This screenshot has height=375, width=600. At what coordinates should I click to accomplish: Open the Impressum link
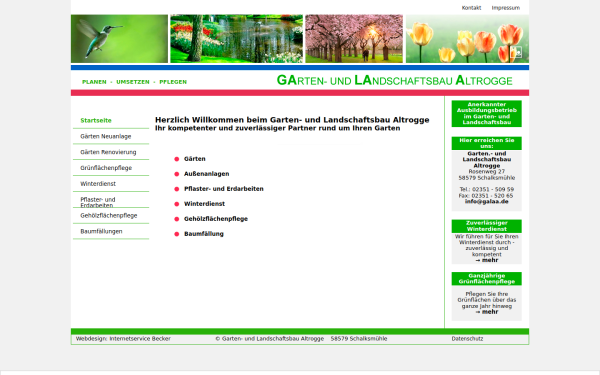[x=505, y=8]
